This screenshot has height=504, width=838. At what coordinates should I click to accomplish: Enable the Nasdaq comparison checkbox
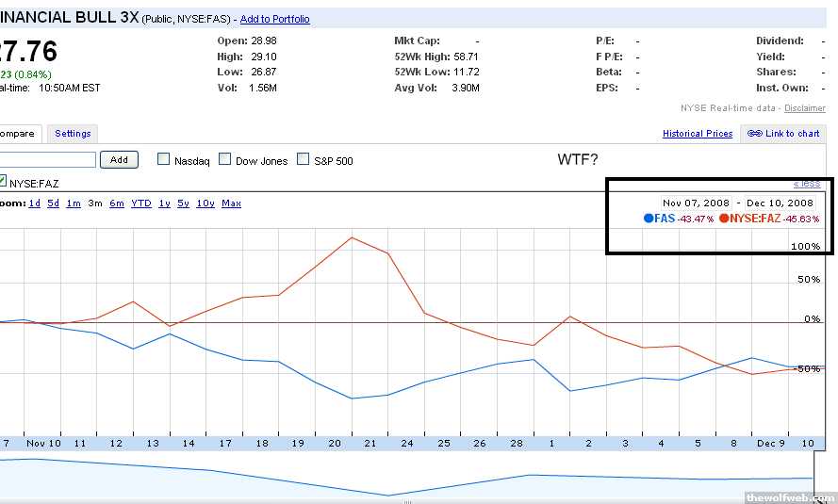pyautogui.click(x=163, y=159)
